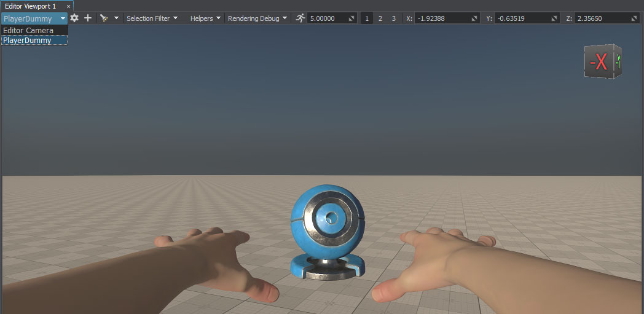Select speed preset 3
The height and width of the screenshot is (314, 644).
pos(393,18)
